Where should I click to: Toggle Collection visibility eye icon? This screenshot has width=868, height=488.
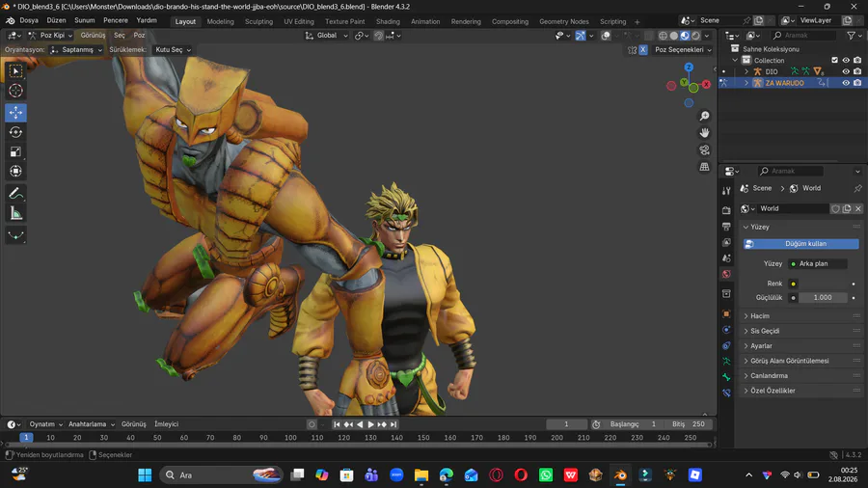[846, 61]
